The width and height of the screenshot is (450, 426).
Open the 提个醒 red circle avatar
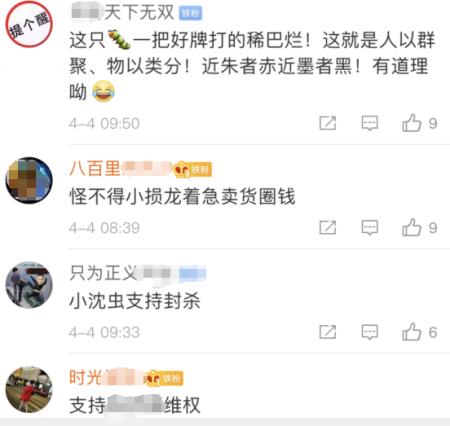pyautogui.click(x=29, y=24)
